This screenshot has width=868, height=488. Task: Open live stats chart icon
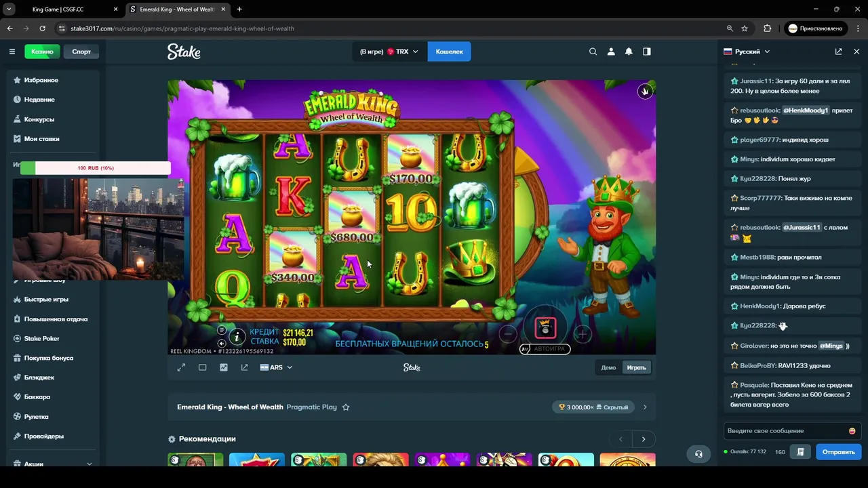coord(224,367)
